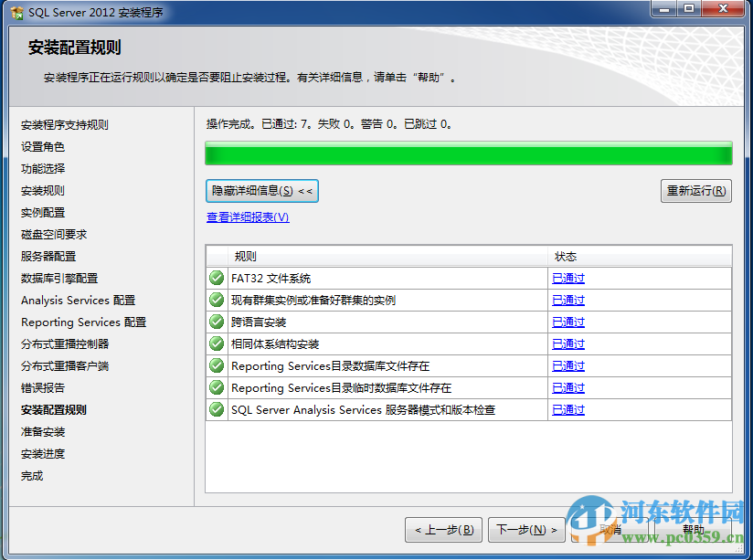Screen dimensions: 753x560
Task: Click the check icon beside 相同体系结构安装
Action: pyautogui.click(x=217, y=343)
